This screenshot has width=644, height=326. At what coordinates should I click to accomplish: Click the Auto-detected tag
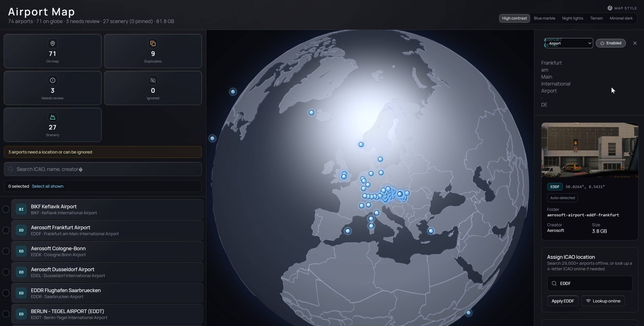(562, 198)
